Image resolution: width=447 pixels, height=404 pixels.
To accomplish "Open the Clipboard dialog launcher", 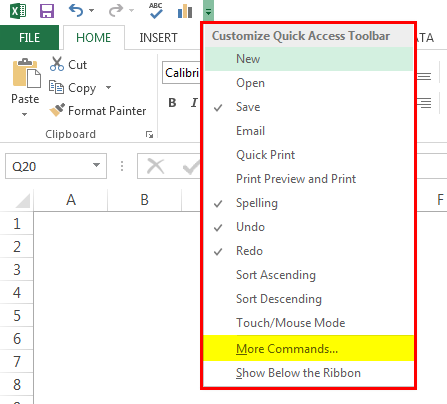I will [x=149, y=134].
